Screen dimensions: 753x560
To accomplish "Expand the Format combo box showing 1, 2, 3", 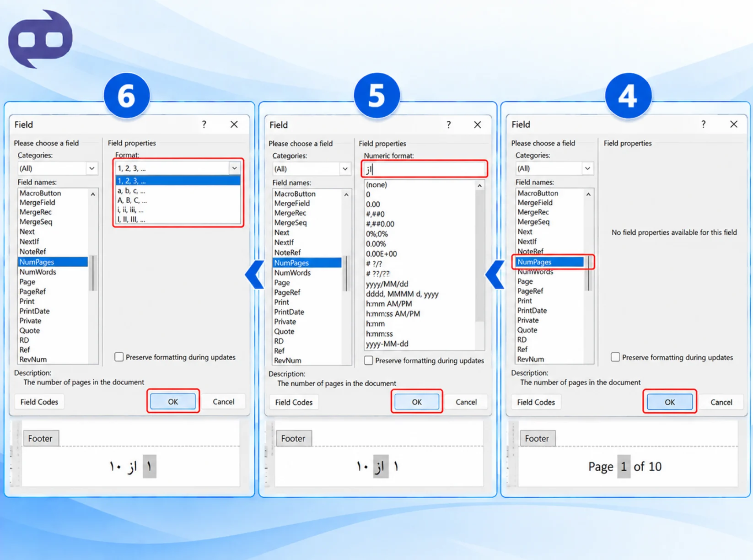I will pyautogui.click(x=234, y=168).
